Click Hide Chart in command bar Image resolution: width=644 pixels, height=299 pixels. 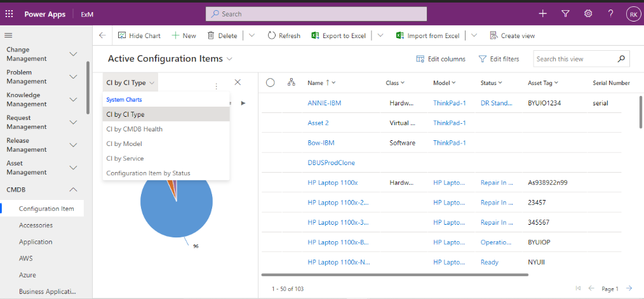(139, 36)
